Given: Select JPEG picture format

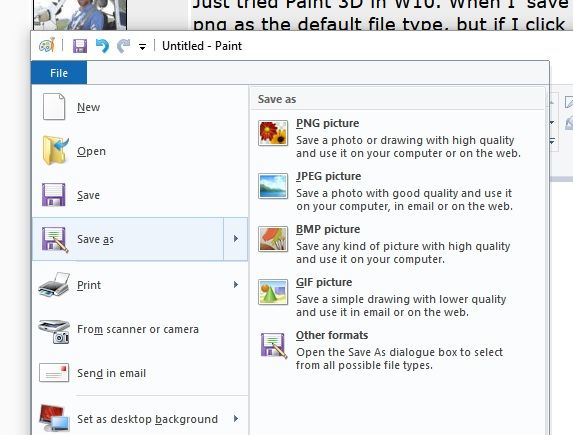Looking at the screenshot, I should (398, 191).
